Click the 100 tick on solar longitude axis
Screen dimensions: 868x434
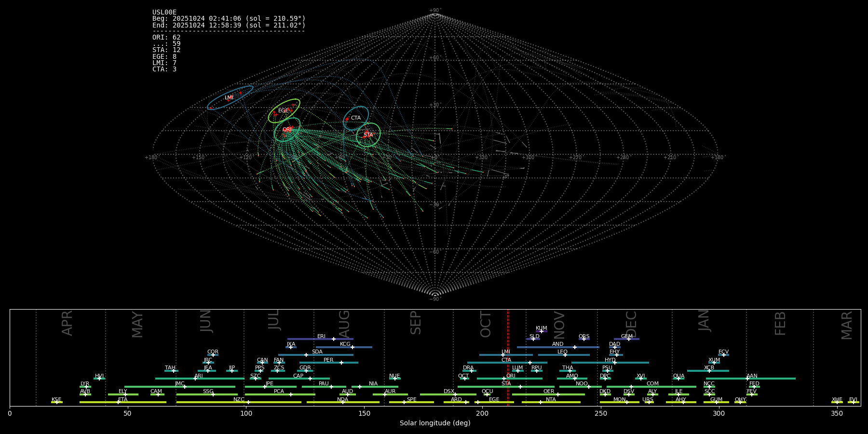(x=246, y=413)
